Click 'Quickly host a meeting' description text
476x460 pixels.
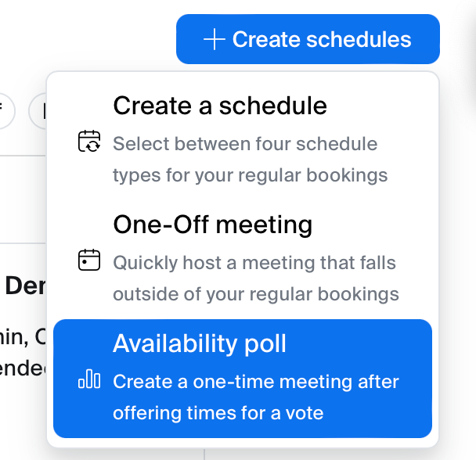coord(254,263)
